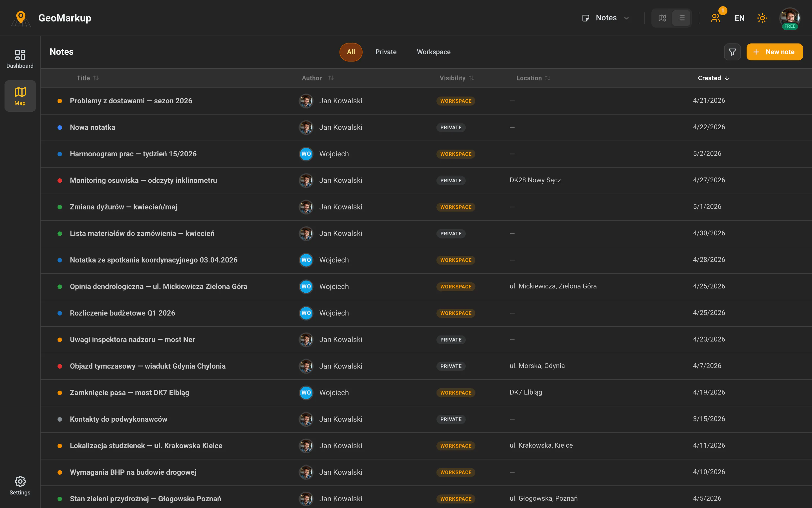Sort by Title column
Screen dimensions: 812x508
[x=88, y=78]
